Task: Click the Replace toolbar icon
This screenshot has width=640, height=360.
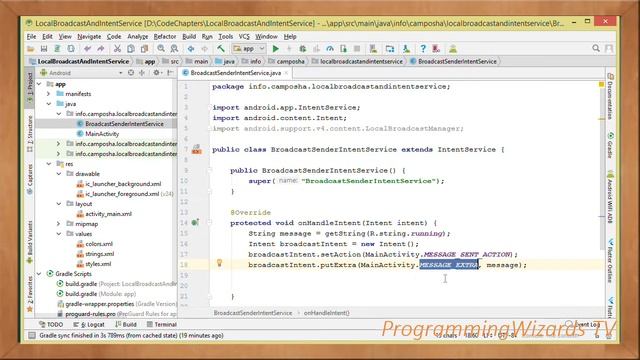Action: (174, 49)
